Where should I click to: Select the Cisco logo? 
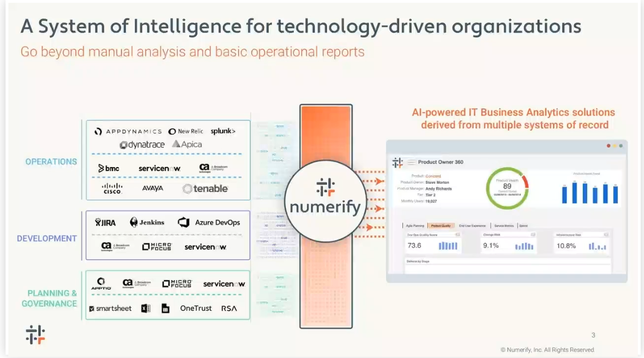point(112,188)
